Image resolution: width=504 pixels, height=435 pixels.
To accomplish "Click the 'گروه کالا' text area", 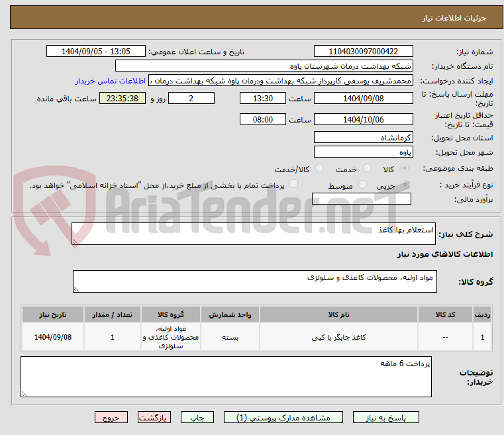I will (254, 281).
